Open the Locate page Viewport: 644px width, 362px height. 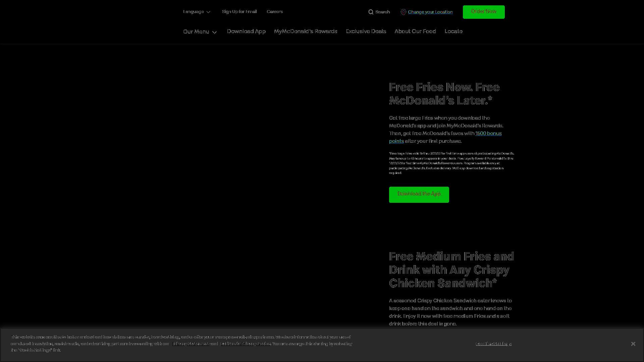click(x=453, y=31)
